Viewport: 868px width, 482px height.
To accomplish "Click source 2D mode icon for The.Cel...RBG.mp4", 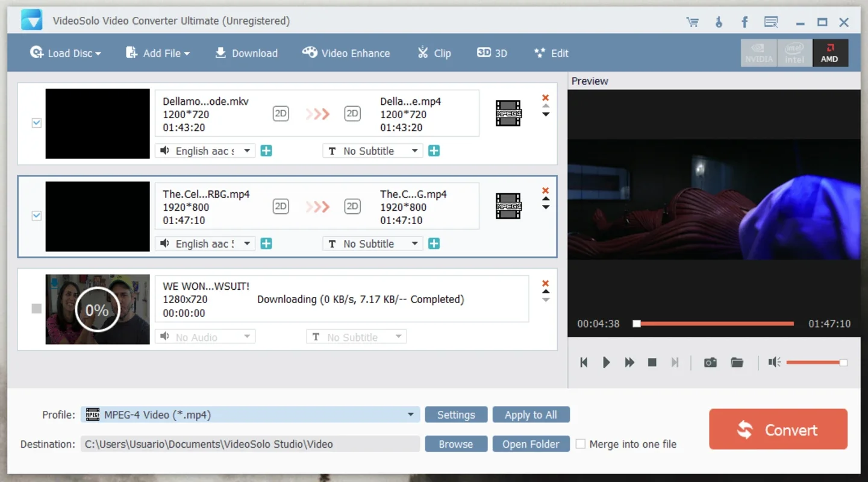I will [x=281, y=206].
